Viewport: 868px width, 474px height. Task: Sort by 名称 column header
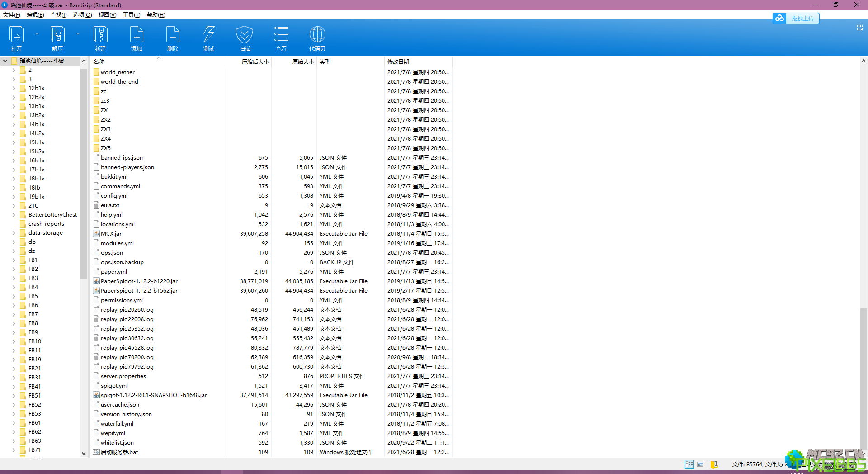tap(158, 62)
